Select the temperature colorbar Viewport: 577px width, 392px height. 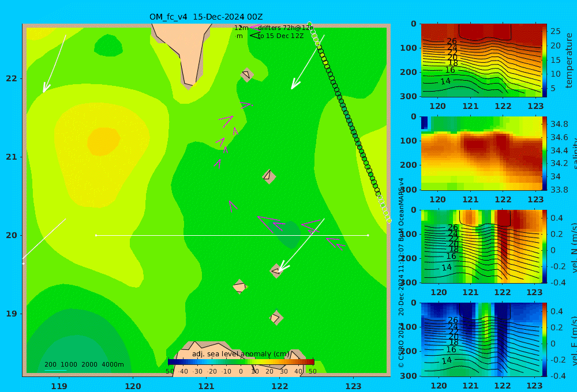click(545, 61)
